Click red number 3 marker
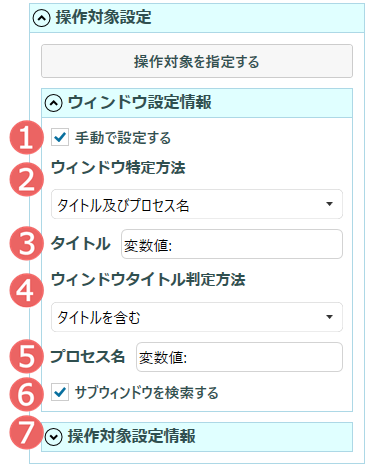The image size is (368, 467). point(26,243)
